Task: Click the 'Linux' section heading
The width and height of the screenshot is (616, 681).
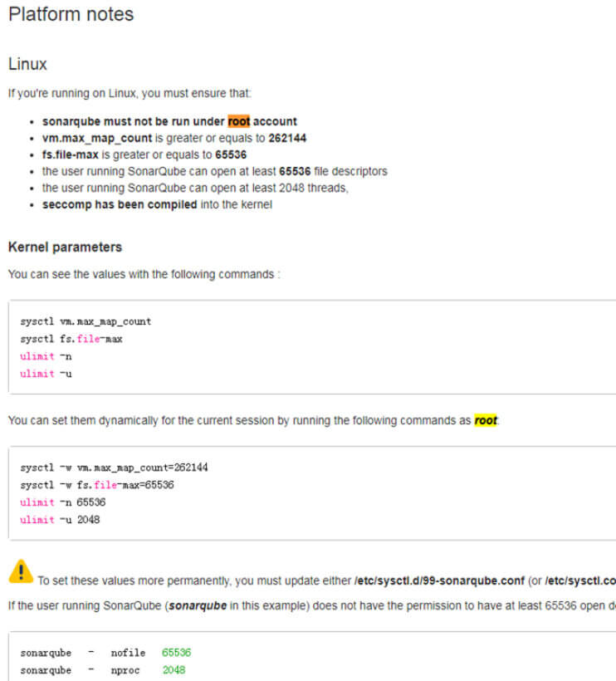Action: coord(27,64)
